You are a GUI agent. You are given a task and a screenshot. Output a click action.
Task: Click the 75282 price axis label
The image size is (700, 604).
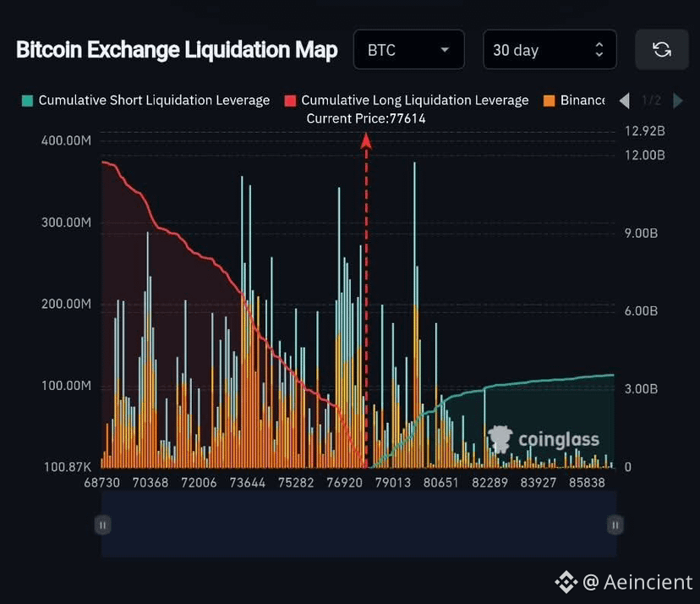pyautogui.click(x=296, y=483)
